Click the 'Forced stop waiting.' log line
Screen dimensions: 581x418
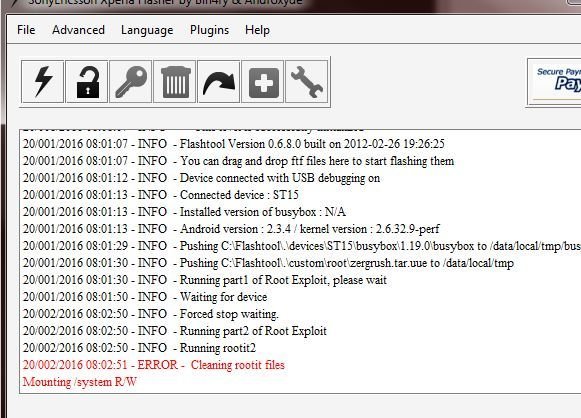tap(150, 314)
